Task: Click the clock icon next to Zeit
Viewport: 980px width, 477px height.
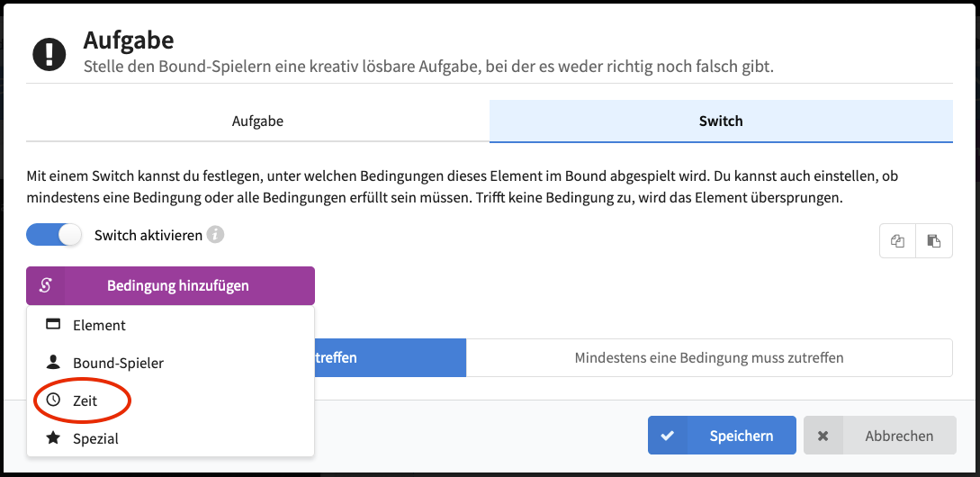Action: point(54,400)
